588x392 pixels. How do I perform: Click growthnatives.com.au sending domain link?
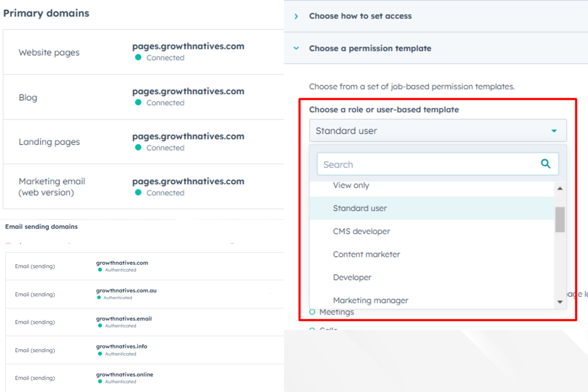[x=126, y=290]
